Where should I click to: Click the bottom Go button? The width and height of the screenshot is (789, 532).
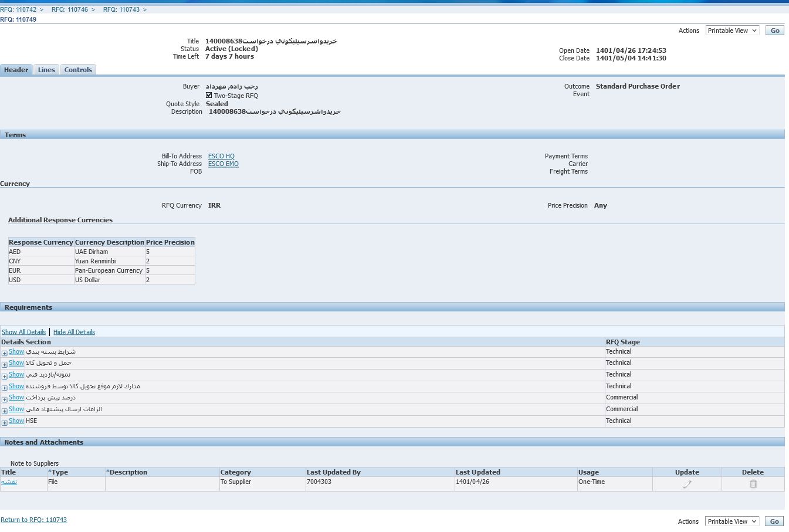point(774,521)
